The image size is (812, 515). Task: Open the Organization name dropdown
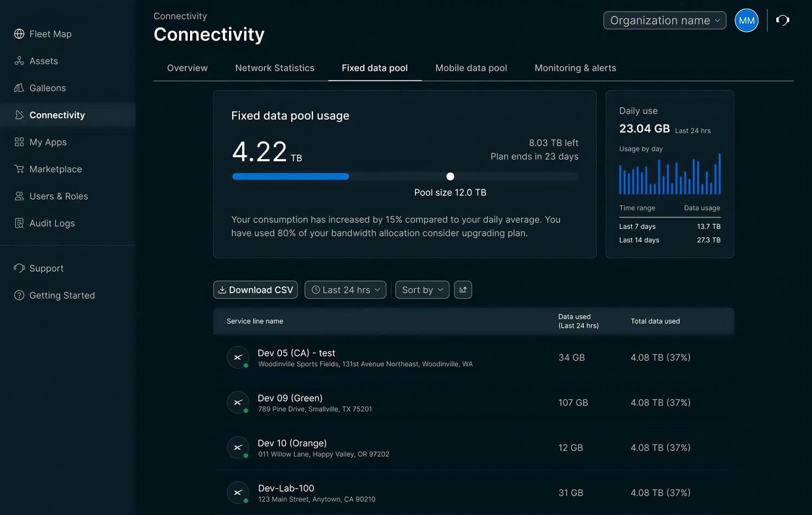point(665,21)
